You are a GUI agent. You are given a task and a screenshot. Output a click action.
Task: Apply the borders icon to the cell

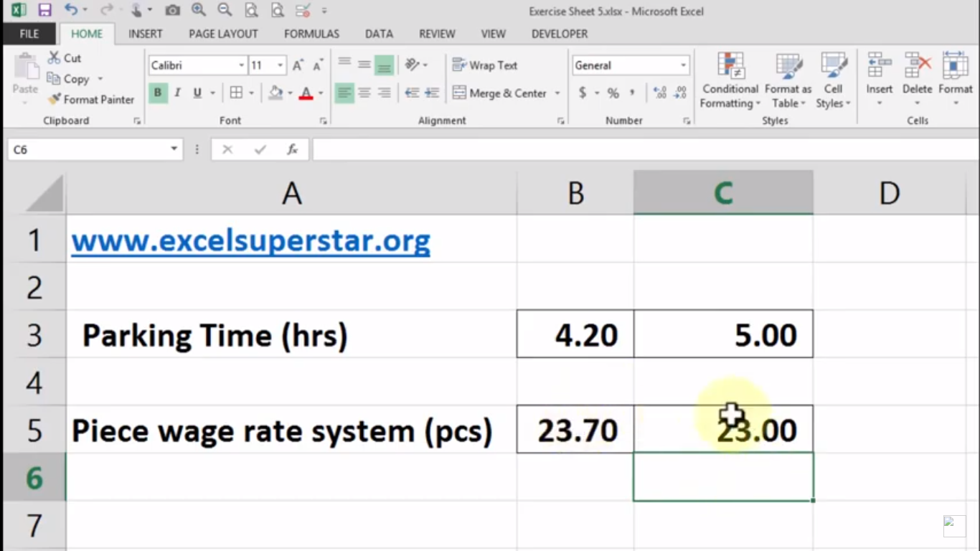pos(236,93)
